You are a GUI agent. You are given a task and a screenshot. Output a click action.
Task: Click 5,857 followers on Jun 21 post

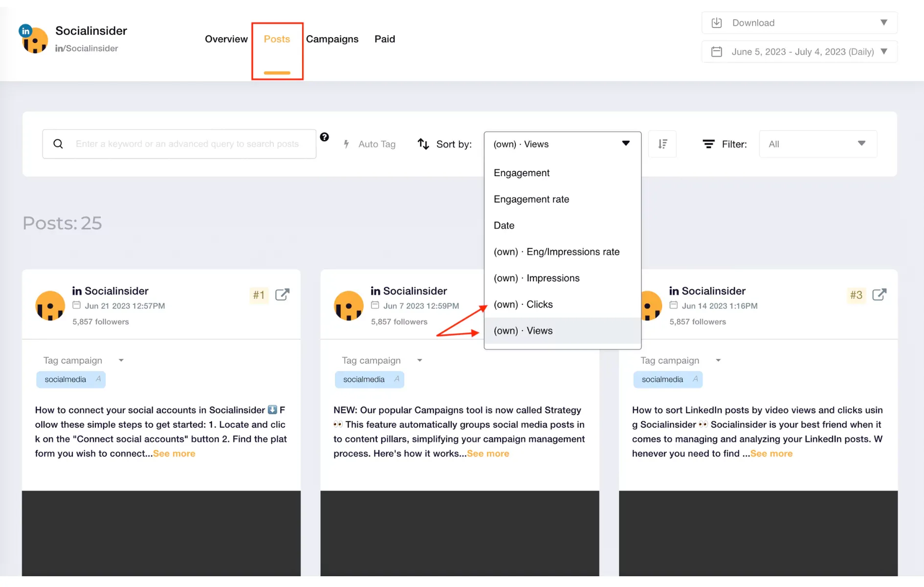pos(101,322)
